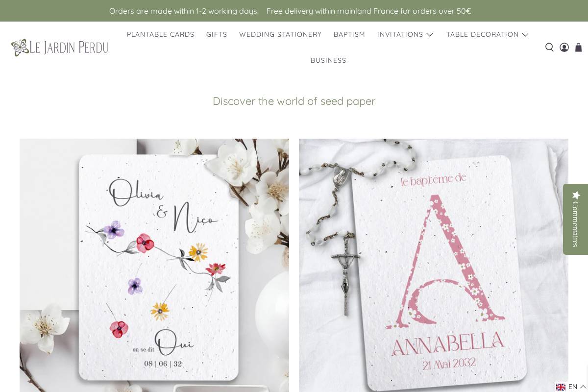Image resolution: width=588 pixels, height=392 pixels.
Task: Open the Commentaires reviews side tab
Action: coord(576,219)
